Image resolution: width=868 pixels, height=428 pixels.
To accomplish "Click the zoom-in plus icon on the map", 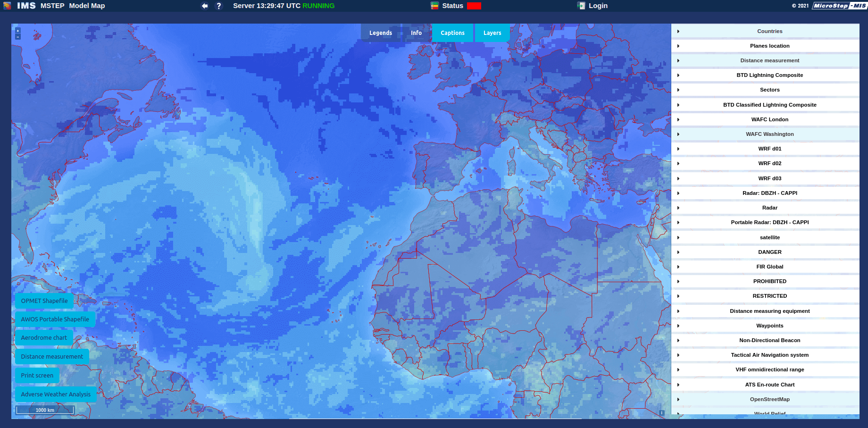I will click(17, 30).
